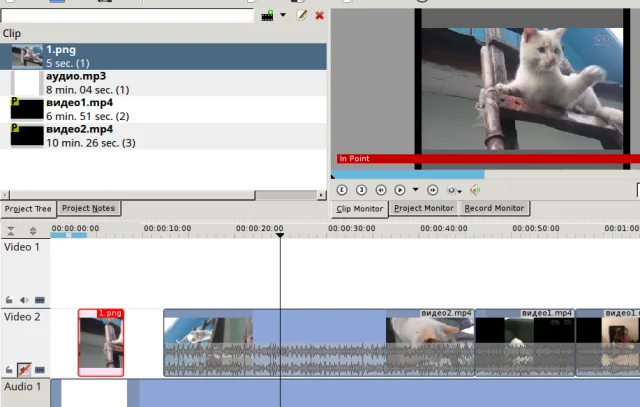Click the monitor Rewind button
The height and width of the screenshot is (407, 640).
[381, 190]
